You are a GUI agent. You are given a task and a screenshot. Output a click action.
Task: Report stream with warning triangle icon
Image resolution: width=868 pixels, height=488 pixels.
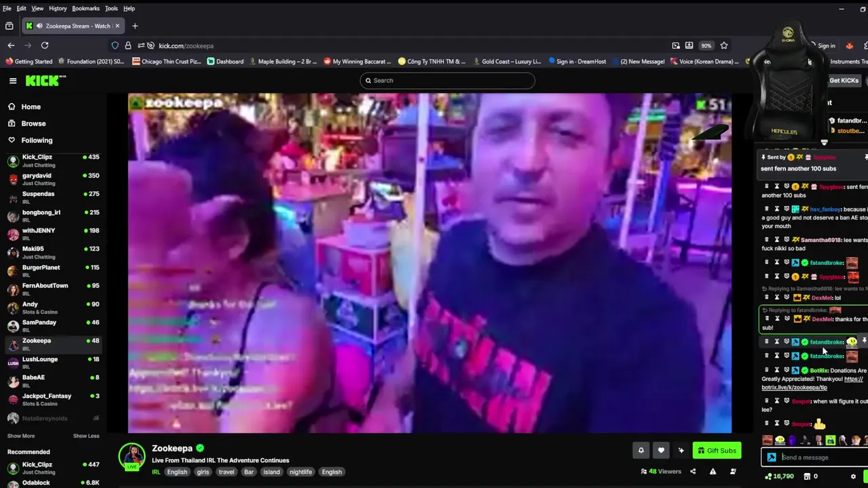(x=713, y=472)
